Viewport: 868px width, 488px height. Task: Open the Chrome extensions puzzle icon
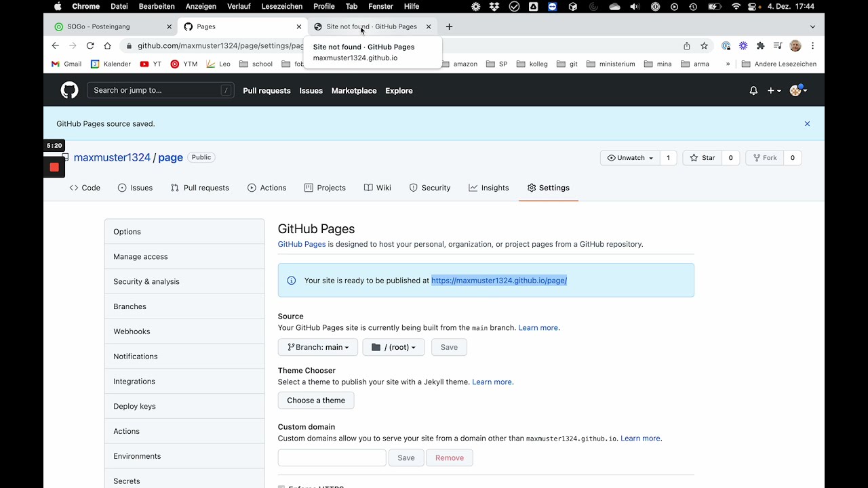tap(760, 45)
